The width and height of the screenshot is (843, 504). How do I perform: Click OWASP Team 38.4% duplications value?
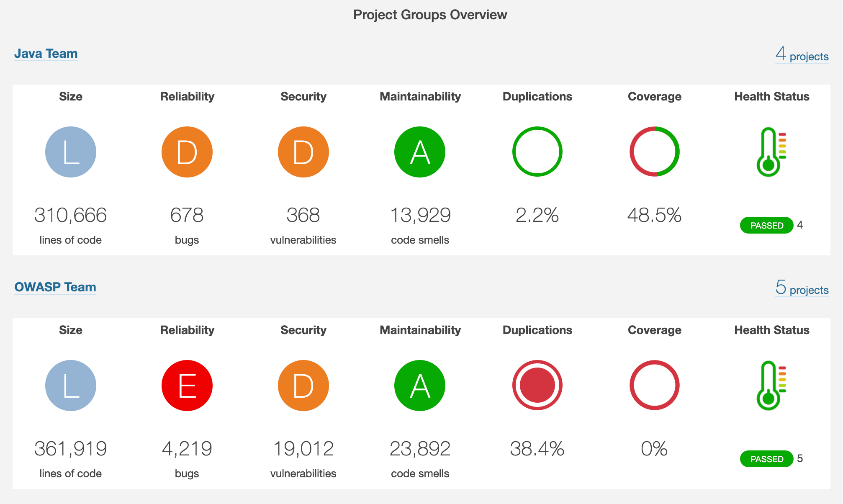pos(537,449)
